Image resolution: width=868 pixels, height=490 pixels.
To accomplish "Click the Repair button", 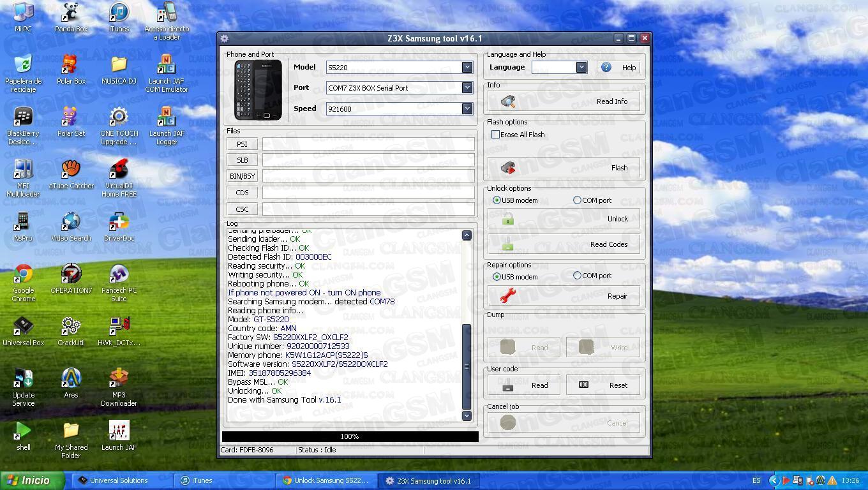I will click(564, 296).
